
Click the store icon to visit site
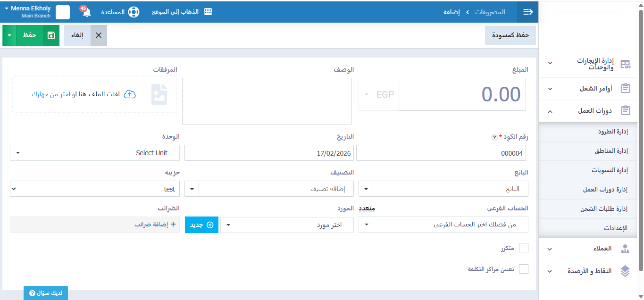(x=208, y=12)
